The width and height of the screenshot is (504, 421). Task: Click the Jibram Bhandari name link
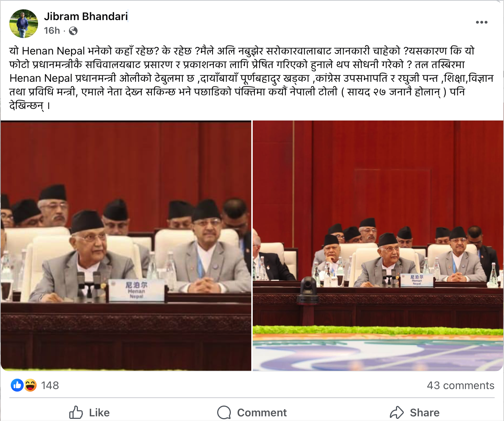tap(86, 16)
